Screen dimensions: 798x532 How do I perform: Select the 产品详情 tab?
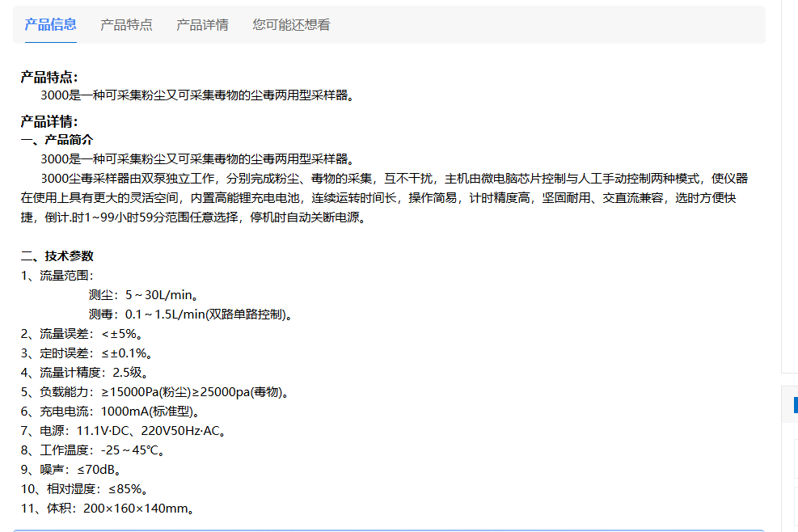tap(201, 25)
